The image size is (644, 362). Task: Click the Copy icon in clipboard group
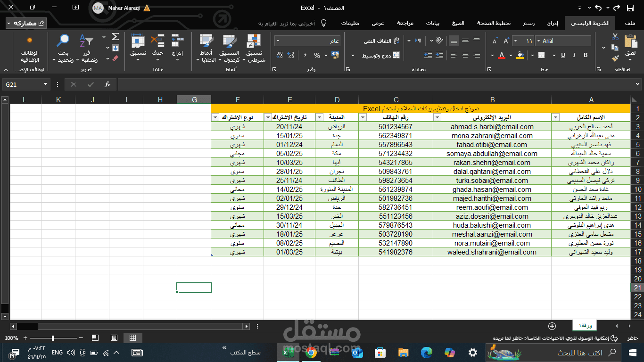point(615,47)
